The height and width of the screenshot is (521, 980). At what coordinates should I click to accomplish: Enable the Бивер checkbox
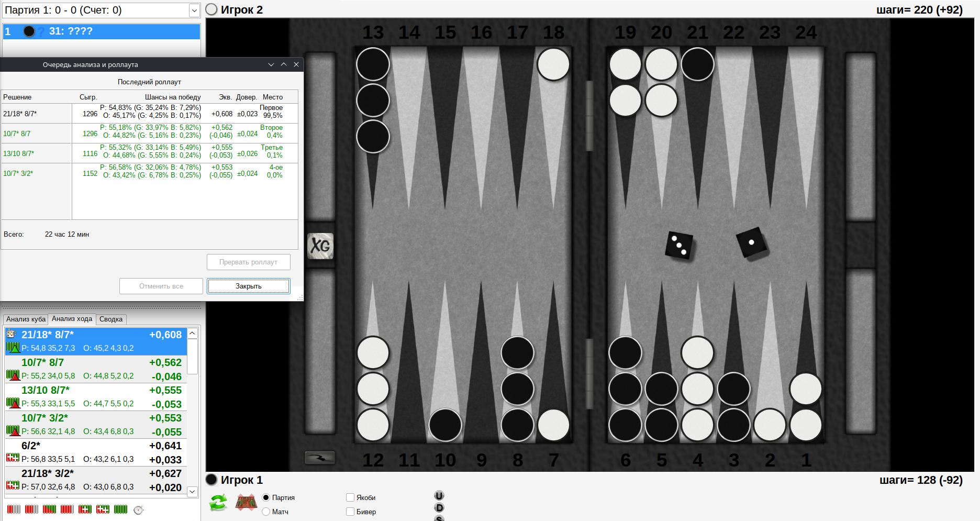(350, 512)
